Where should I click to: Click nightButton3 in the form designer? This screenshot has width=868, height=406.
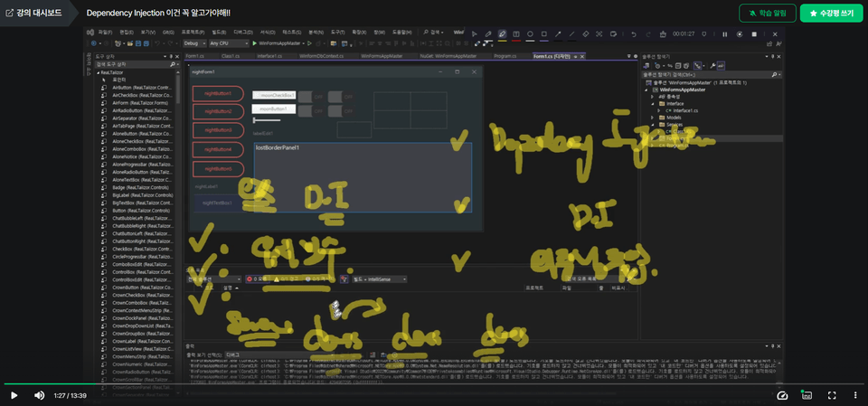pyautogui.click(x=218, y=130)
